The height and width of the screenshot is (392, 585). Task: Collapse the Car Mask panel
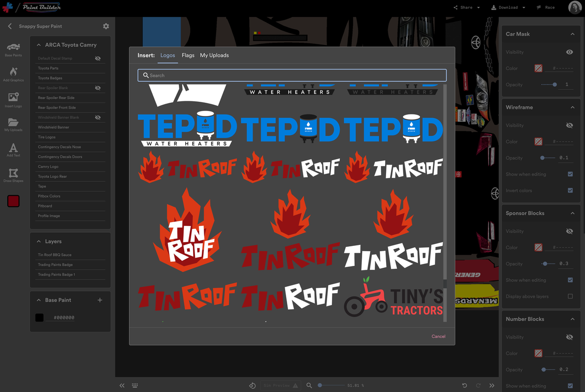click(572, 34)
